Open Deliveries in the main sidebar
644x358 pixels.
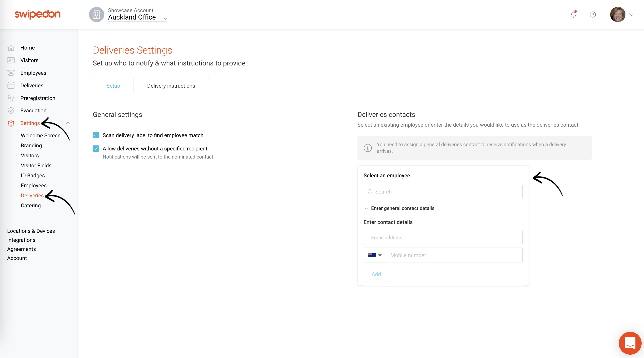[x=32, y=85]
